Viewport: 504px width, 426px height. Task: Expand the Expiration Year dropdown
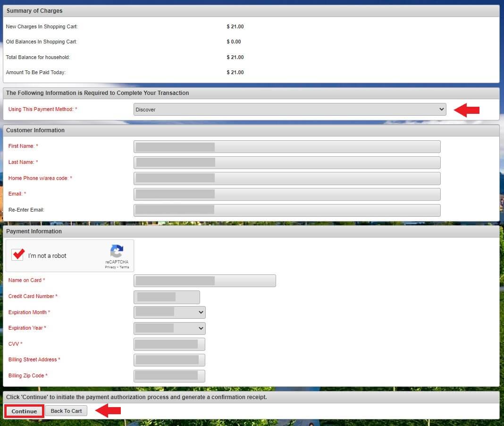point(170,328)
